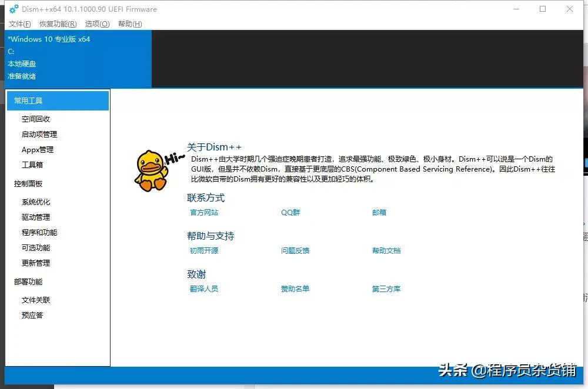
Task: Open the 帮助文档 link
Action: pyautogui.click(x=386, y=250)
